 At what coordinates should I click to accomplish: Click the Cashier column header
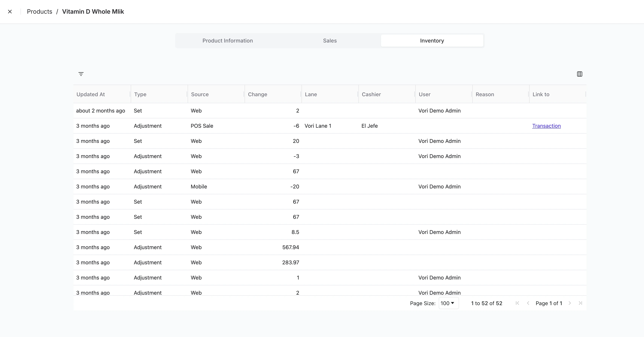(371, 94)
